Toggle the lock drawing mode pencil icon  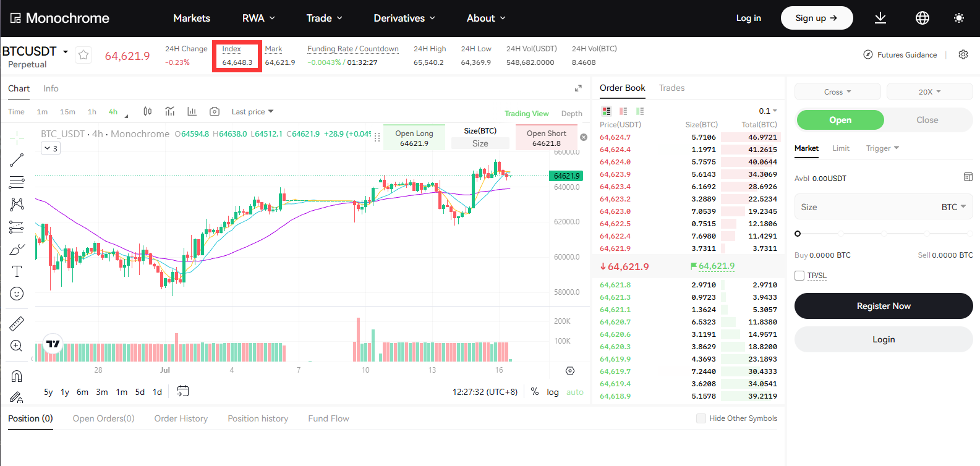pos(17,397)
